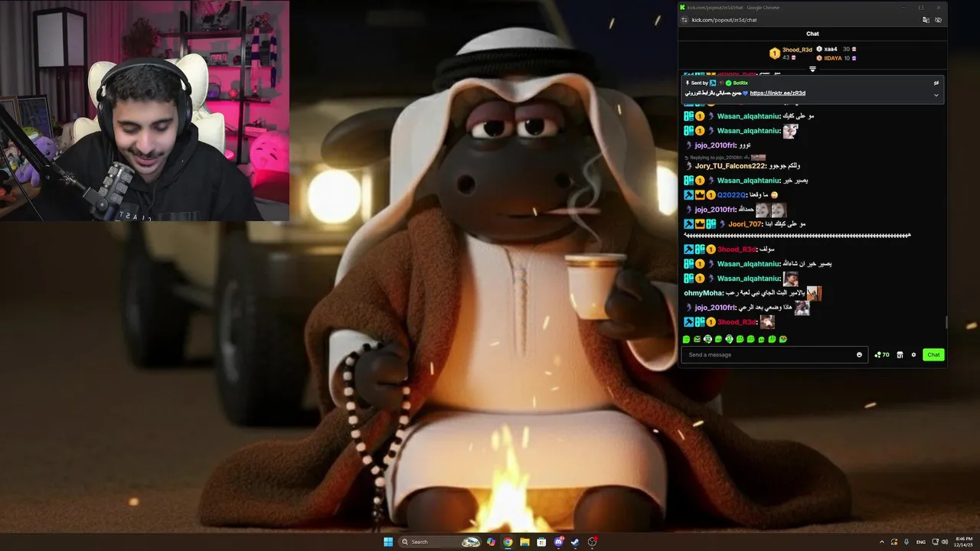Select top gifter 3hood_R3d in leaderboard
This screenshot has width=980, height=551.
797,50
